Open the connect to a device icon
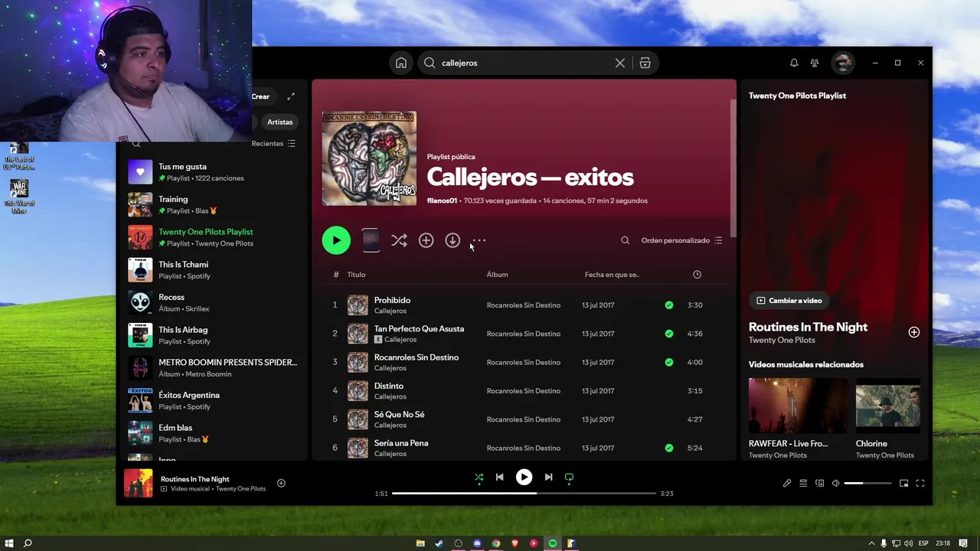Image resolution: width=980 pixels, height=551 pixels. (x=819, y=483)
